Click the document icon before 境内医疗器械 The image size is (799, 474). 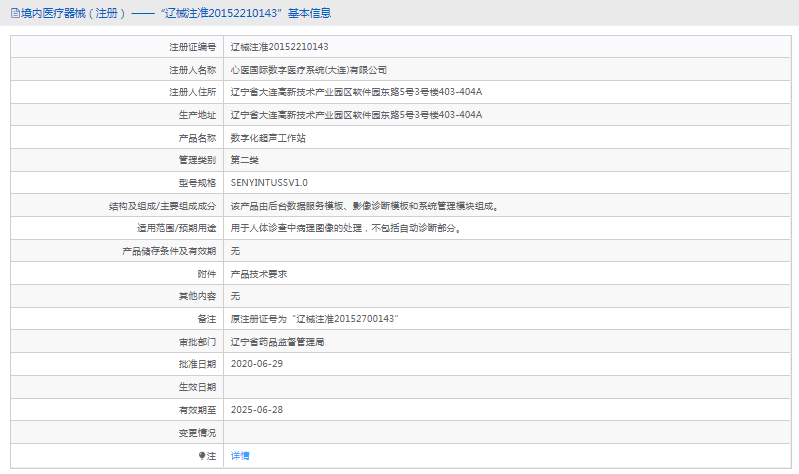[12, 13]
